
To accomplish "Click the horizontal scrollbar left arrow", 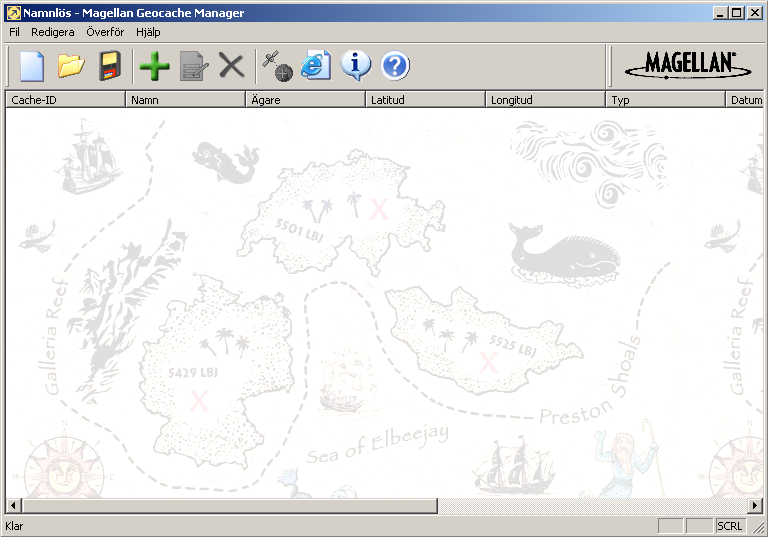I will click(x=13, y=505).
